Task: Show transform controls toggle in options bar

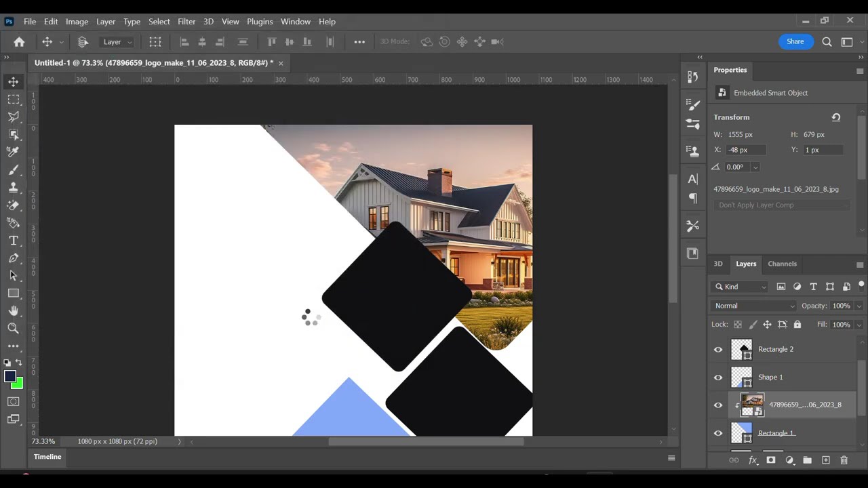Action: pyautogui.click(x=155, y=42)
